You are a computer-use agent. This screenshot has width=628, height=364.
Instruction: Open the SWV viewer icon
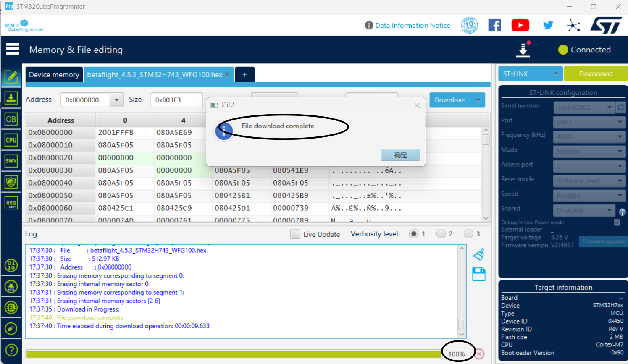pyautogui.click(x=11, y=161)
